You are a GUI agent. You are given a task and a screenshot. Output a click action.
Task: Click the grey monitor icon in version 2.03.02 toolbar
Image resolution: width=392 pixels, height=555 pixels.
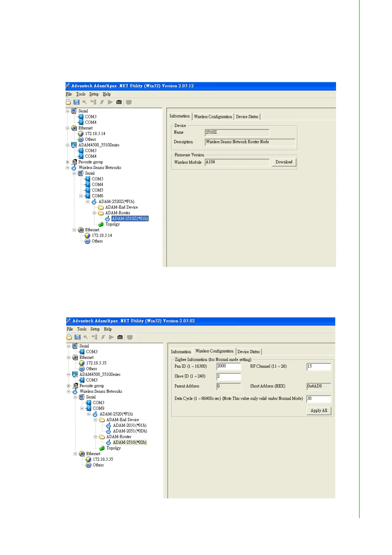[130, 337]
